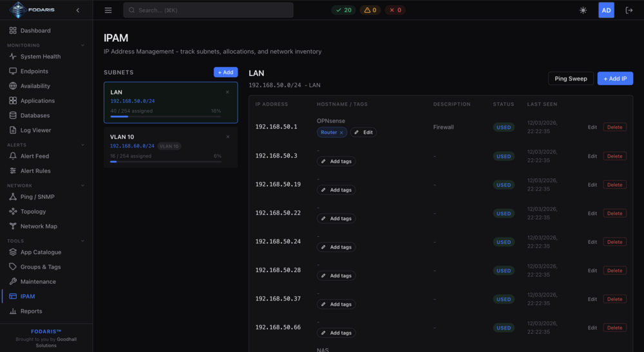Select the VLAN 10 subnet card

pos(171,148)
